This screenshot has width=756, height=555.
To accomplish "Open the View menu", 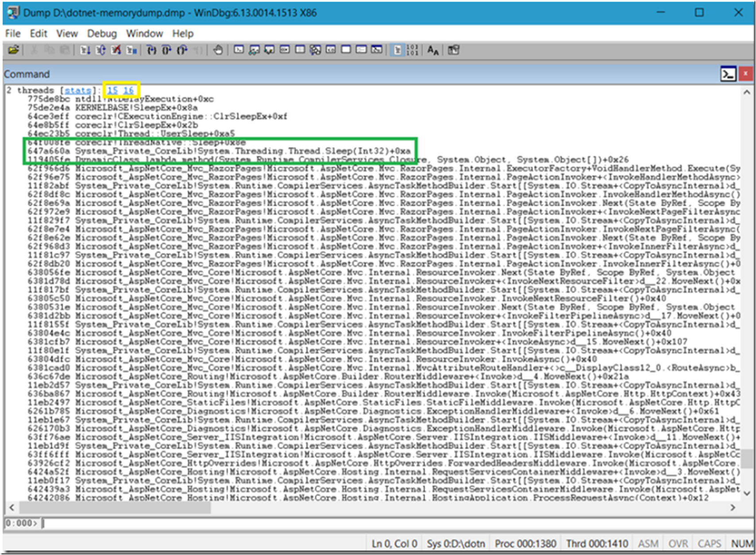I will (67, 34).
